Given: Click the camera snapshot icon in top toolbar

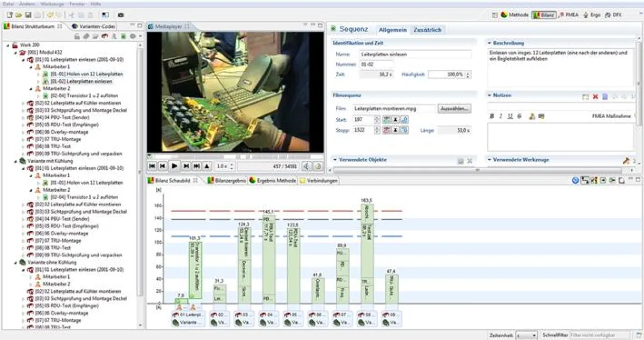Looking at the screenshot, I should click(x=121, y=15).
